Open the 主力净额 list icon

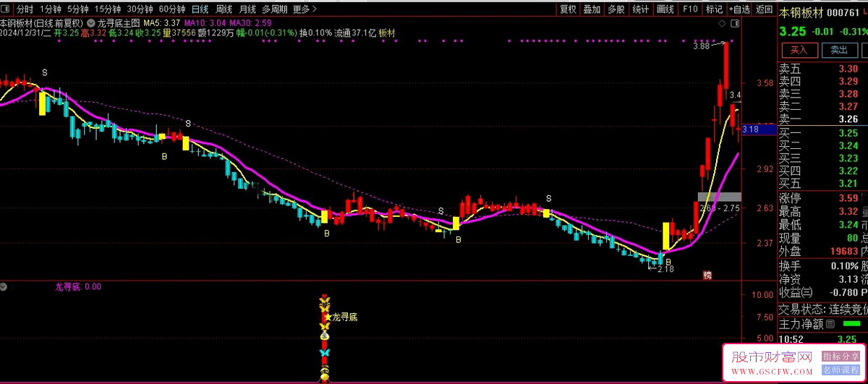[830, 324]
